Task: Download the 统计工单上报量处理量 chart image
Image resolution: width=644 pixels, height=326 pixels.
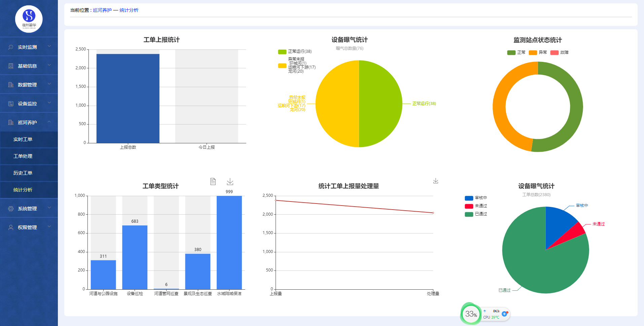Action: coord(436,181)
